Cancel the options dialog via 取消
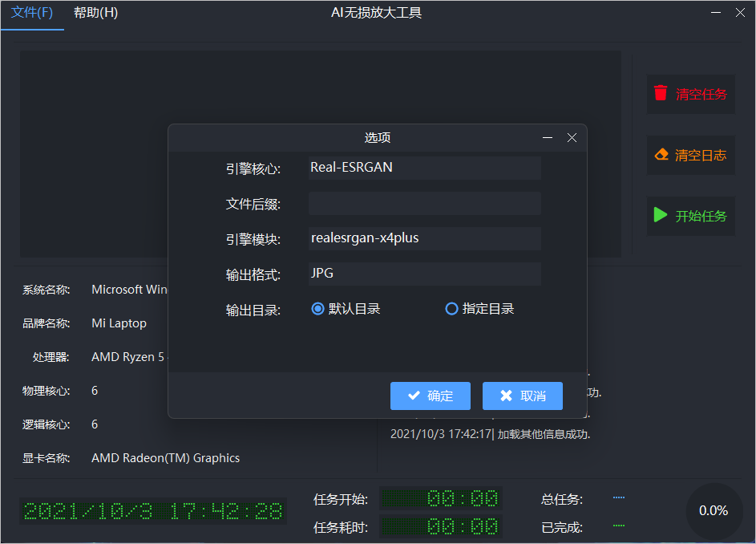 pyautogui.click(x=522, y=396)
